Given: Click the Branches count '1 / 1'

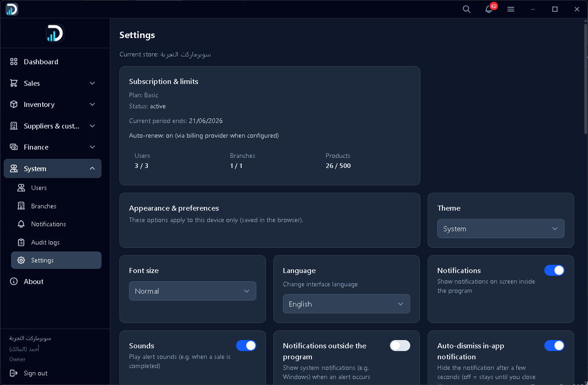Looking at the screenshot, I should pyautogui.click(x=236, y=166).
